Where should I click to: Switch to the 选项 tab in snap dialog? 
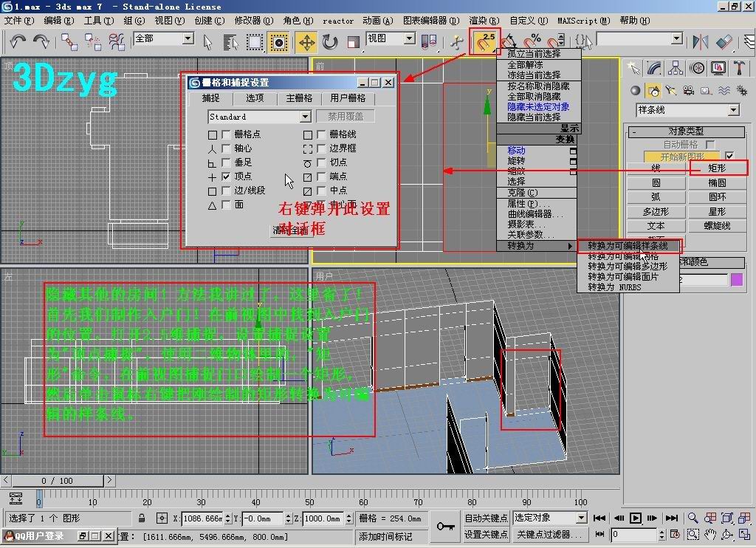tap(255, 98)
